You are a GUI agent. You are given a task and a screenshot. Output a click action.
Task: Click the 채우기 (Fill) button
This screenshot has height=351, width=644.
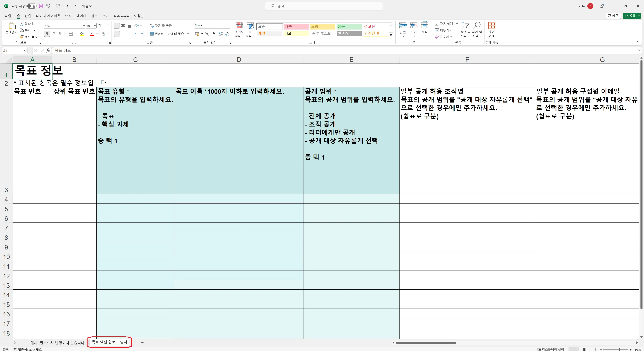pyautogui.click(x=443, y=30)
